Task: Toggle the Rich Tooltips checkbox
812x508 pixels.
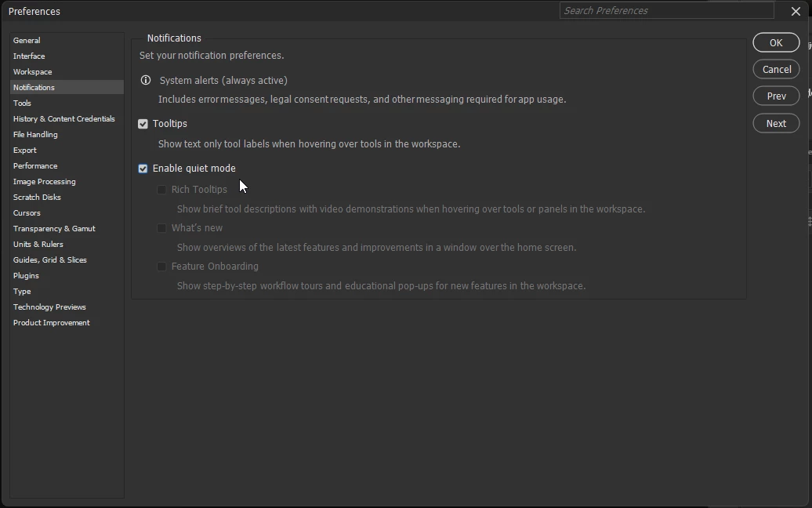Action: click(x=161, y=190)
